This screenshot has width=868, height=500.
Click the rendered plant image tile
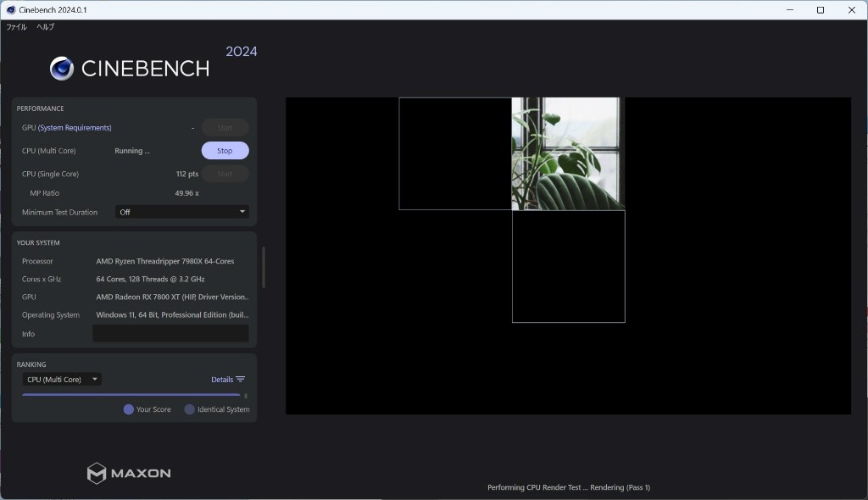(x=566, y=153)
